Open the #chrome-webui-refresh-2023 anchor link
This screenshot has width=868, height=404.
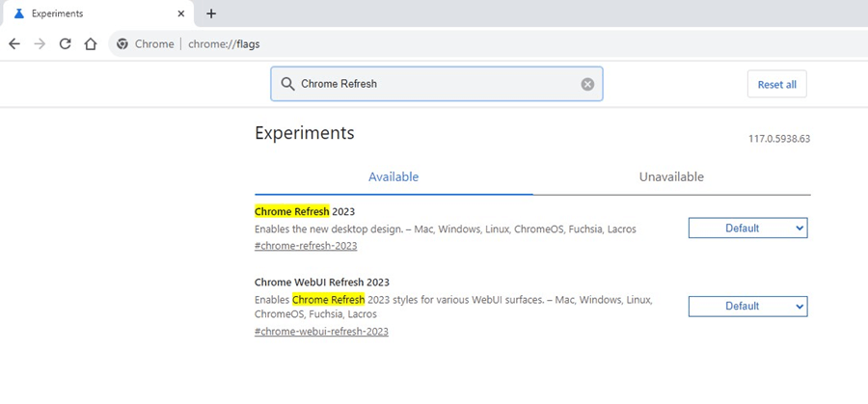[x=321, y=332]
